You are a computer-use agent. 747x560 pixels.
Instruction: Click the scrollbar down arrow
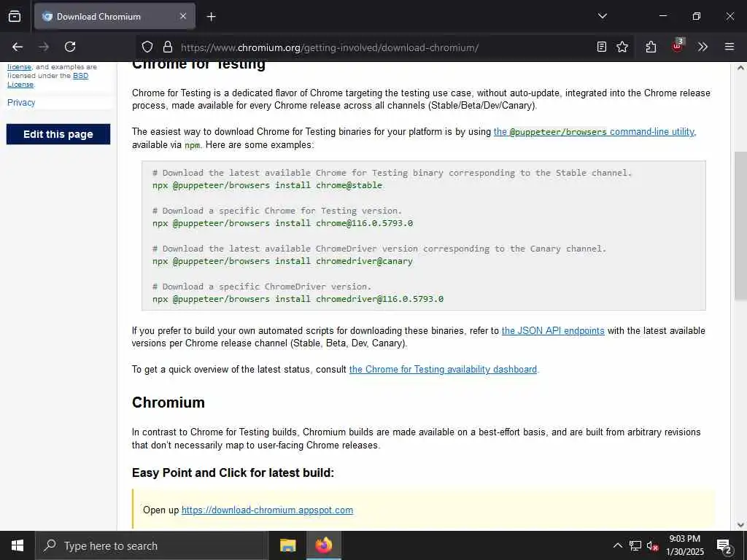[740, 525]
